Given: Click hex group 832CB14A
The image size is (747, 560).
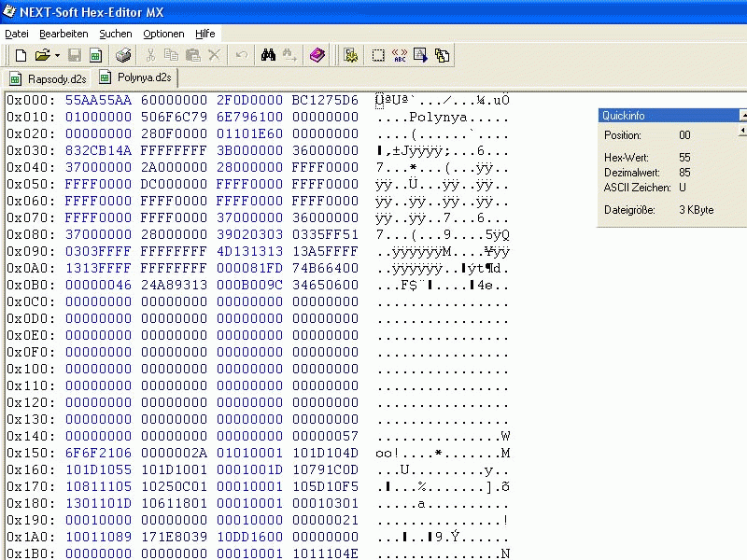Looking at the screenshot, I should pos(98,150).
